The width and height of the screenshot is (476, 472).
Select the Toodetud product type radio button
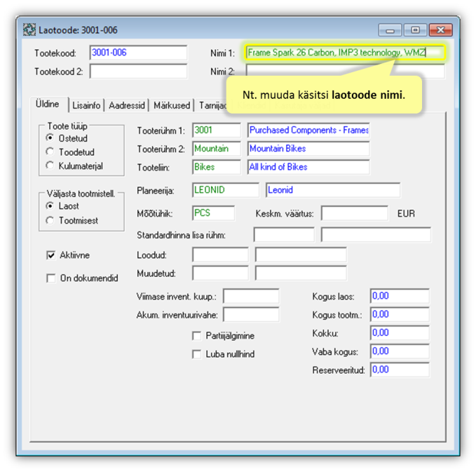(50, 151)
